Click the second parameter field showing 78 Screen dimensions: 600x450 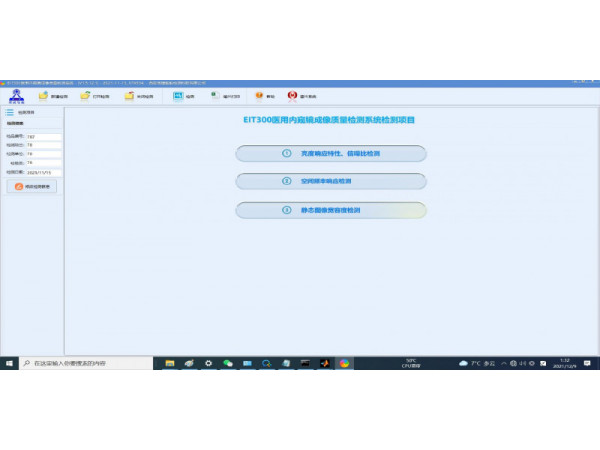point(43,145)
